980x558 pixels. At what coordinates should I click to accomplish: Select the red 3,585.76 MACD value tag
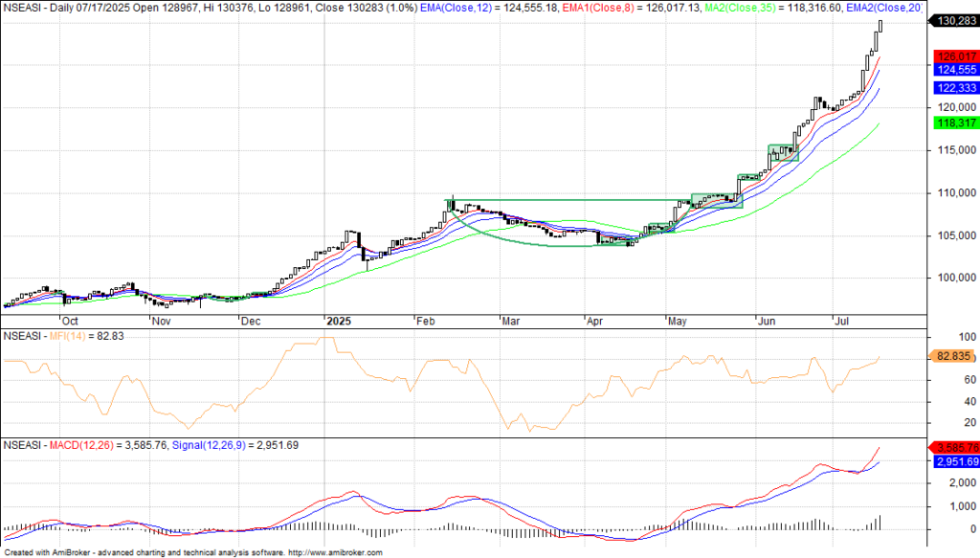click(952, 447)
